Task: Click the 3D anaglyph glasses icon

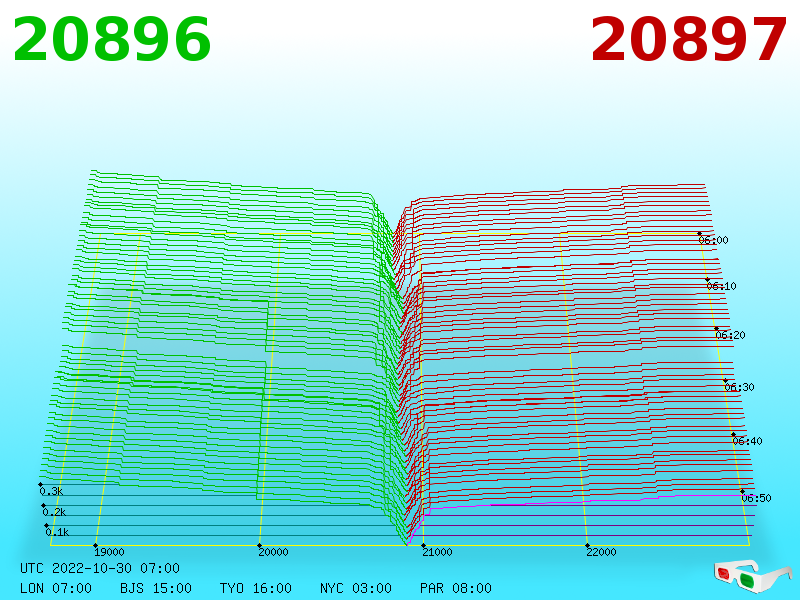Action: point(752,576)
